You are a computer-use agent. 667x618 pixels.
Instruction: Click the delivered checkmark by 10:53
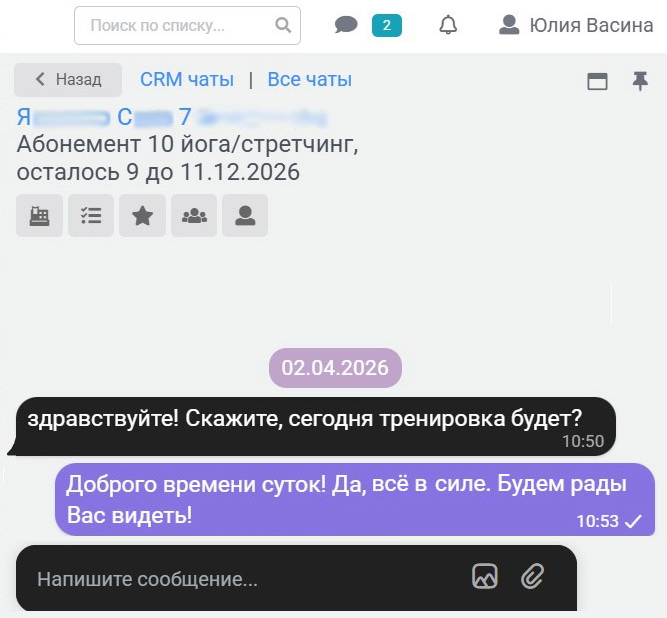tap(633, 521)
